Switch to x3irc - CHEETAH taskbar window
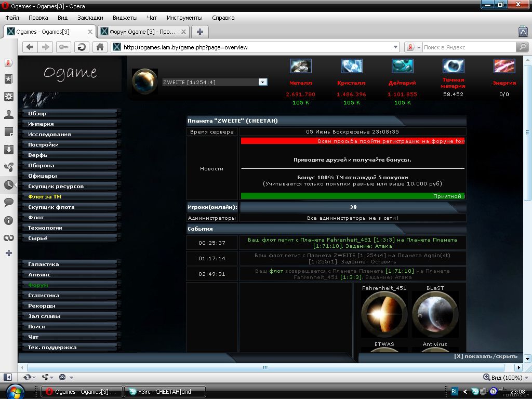The width and height of the screenshot is (532, 399). point(165,392)
